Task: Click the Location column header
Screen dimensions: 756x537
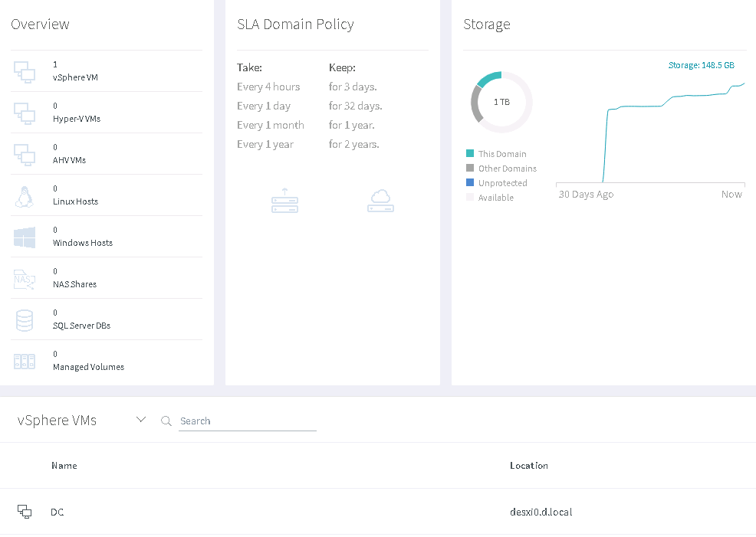Action: tap(529, 466)
